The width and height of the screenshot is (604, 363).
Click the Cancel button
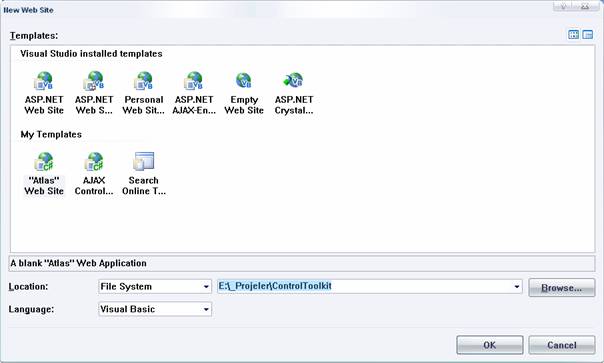pos(562,345)
